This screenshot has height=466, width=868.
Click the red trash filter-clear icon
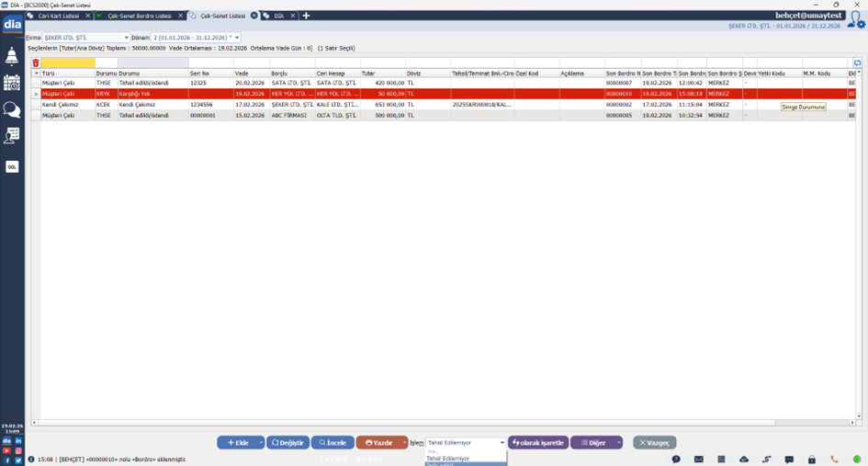point(36,63)
